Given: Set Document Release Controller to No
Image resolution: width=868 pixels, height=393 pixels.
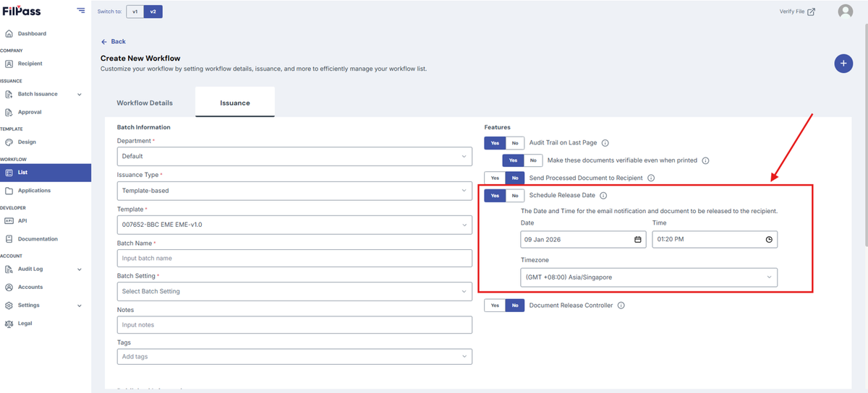Looking at the screenshot, I should [x=515, y=306].
